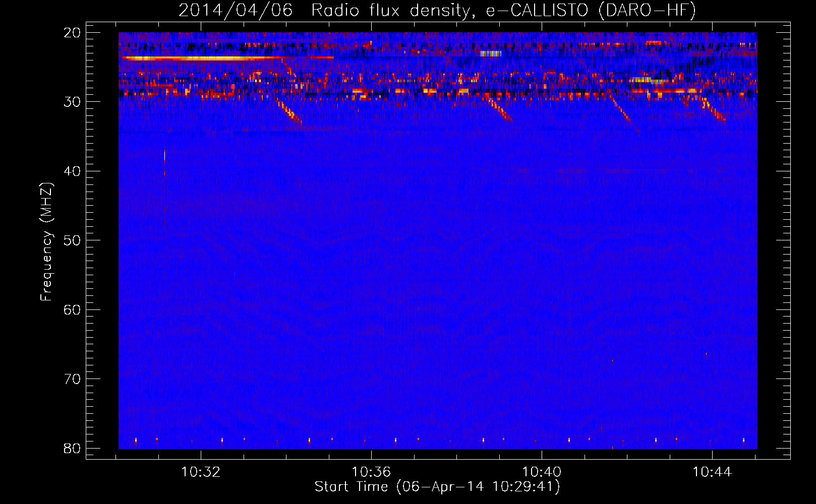Click the drifting burst streak near 10:44
This screenshot has width=816, height=504.
click(713, 110)
